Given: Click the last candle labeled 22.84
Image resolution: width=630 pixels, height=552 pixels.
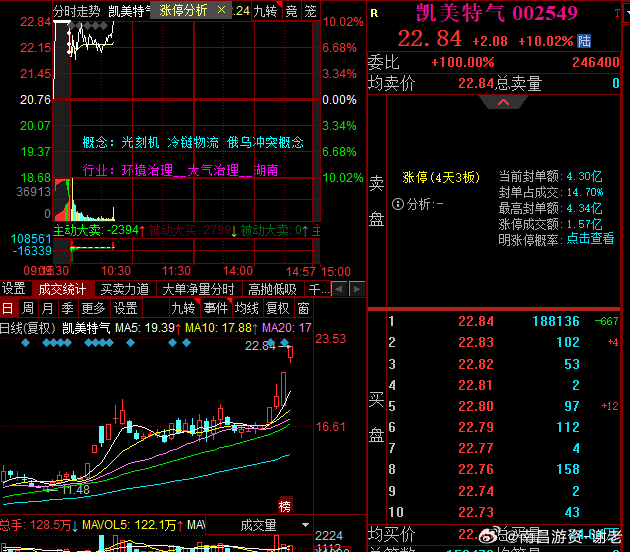Looking at the screenshot, I should click(290, 353).
